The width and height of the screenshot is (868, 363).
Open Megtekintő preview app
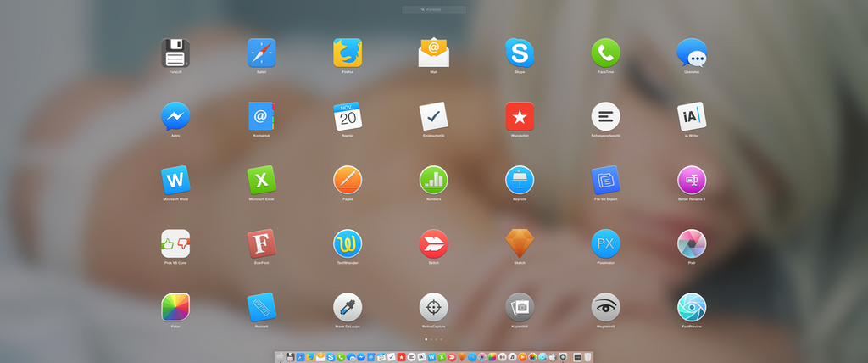tap(605, 308)
